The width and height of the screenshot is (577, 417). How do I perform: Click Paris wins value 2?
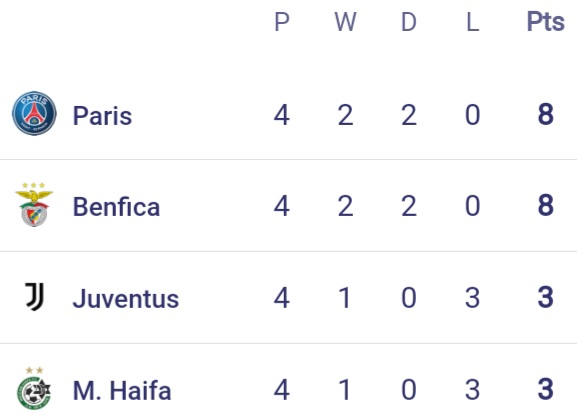[x=345, y=115]
